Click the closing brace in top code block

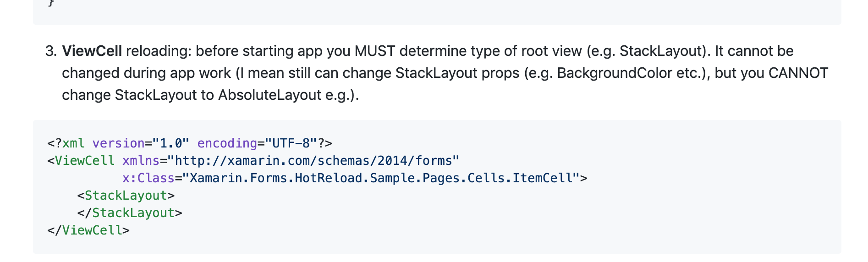[x=51, y=3]
